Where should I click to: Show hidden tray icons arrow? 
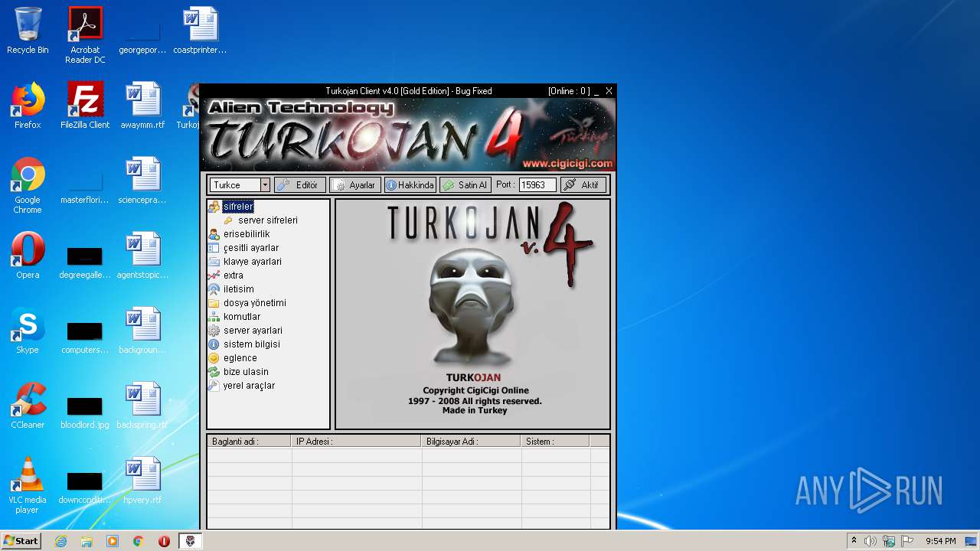pyautogui.click(x=854, y=541)
